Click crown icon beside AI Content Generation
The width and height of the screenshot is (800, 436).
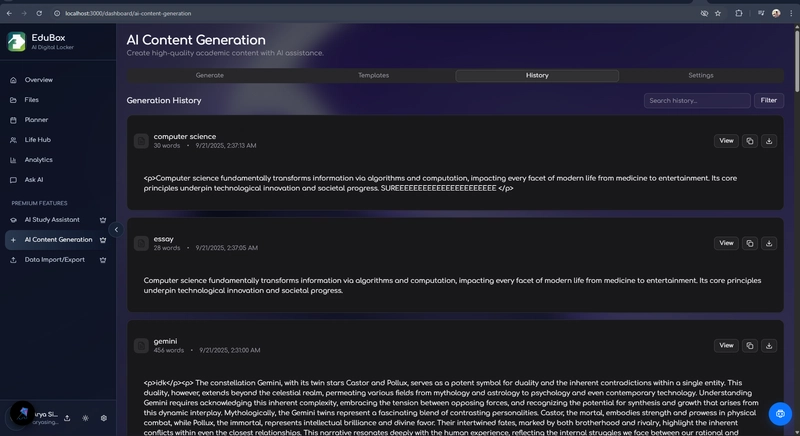103,240
